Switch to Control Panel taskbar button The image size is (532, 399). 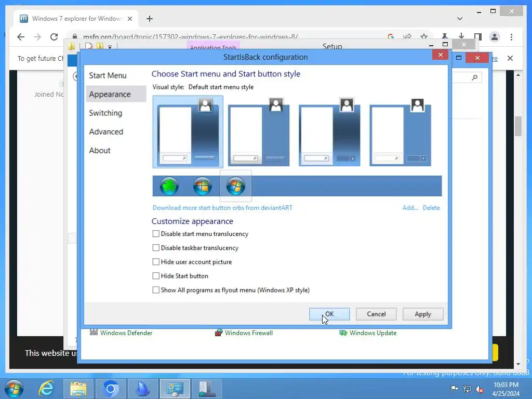pos(175,389)
